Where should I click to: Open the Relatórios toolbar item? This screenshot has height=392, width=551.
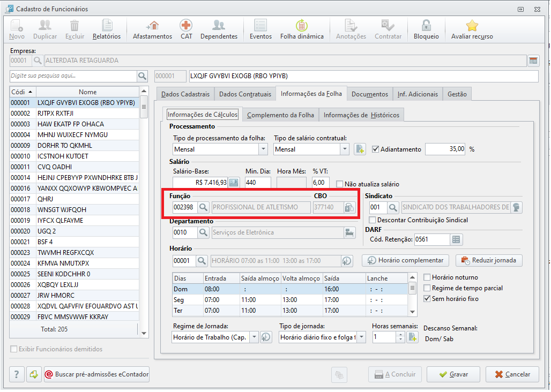(107, 29)
